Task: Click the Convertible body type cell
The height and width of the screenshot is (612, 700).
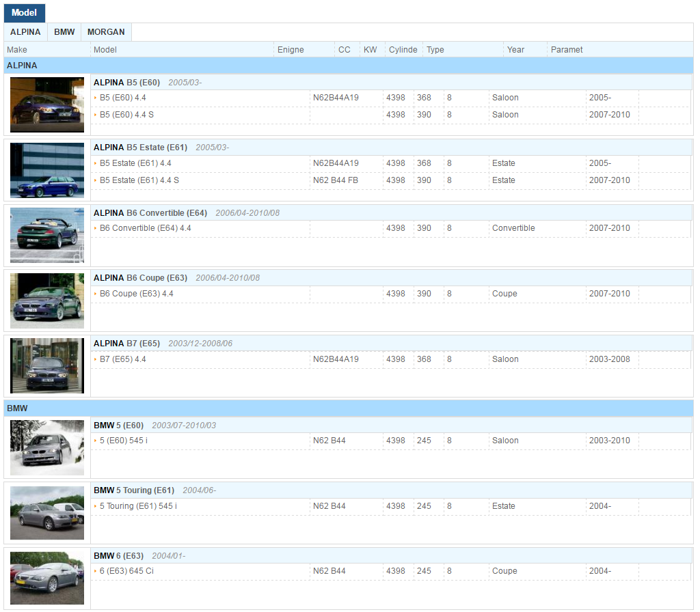Action: (513, 228)
